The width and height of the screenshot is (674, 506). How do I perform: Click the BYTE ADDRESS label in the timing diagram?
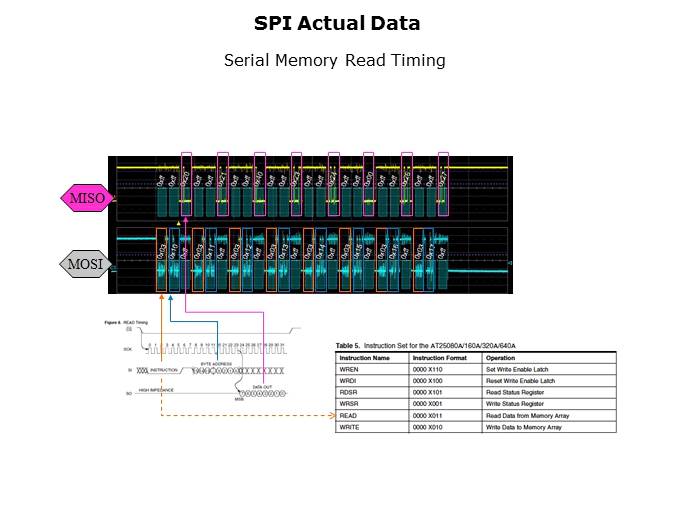point(216,364)
